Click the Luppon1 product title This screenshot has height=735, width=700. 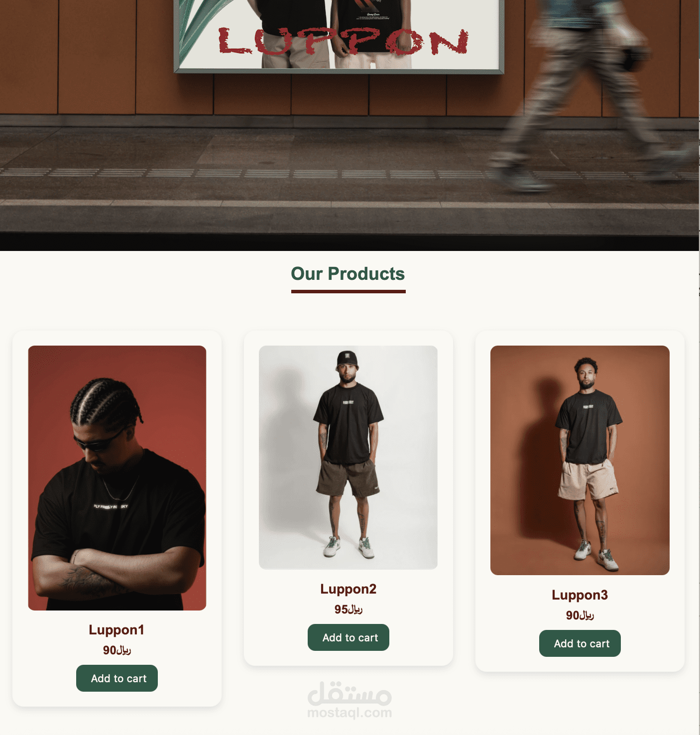[x=117, y=630]
